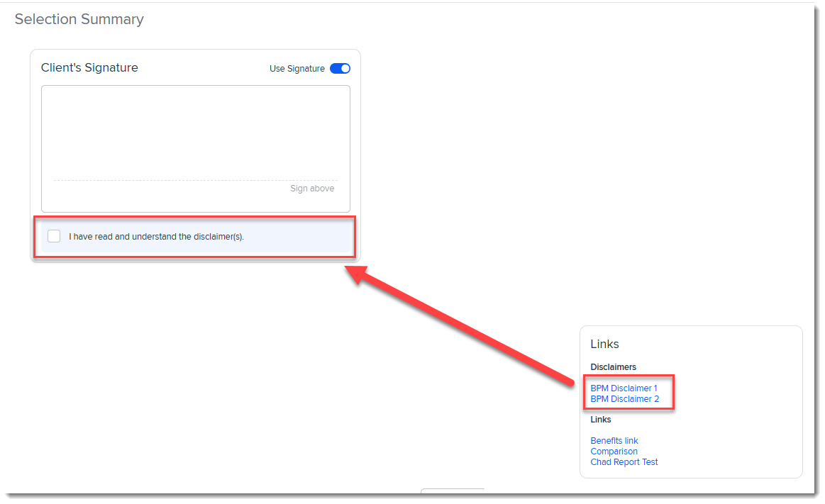This screenshot has width=825, height=504.
Task: Click the partially visible button at bottom edge
Action: pos(452,492)
